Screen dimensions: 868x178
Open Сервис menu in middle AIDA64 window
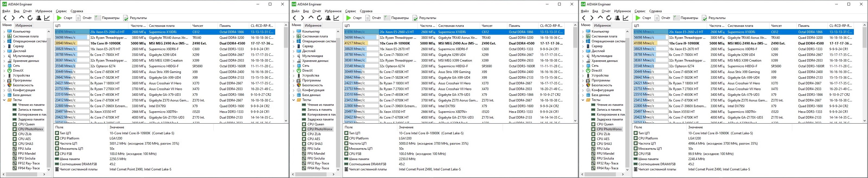click(x=351, y=11)
